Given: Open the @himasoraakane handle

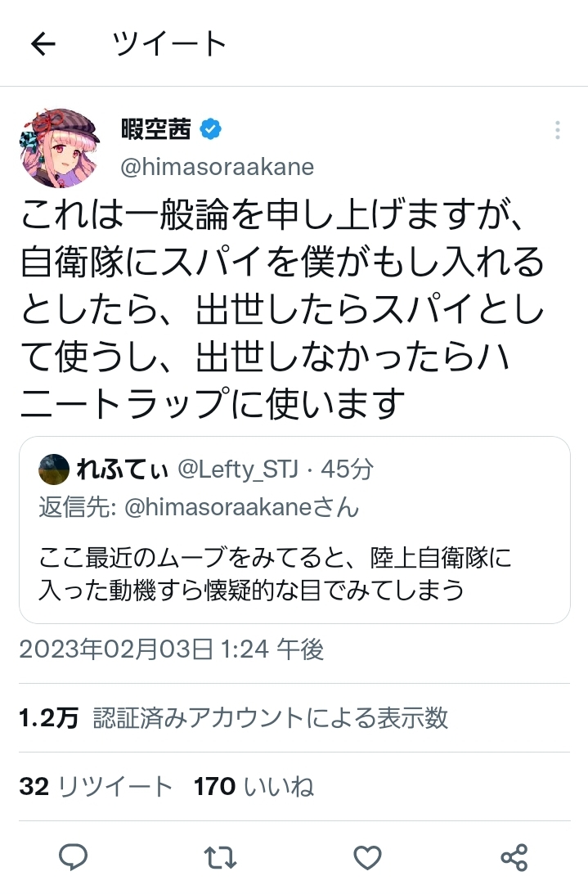Looking at the screenshot, I should [218, 167].
